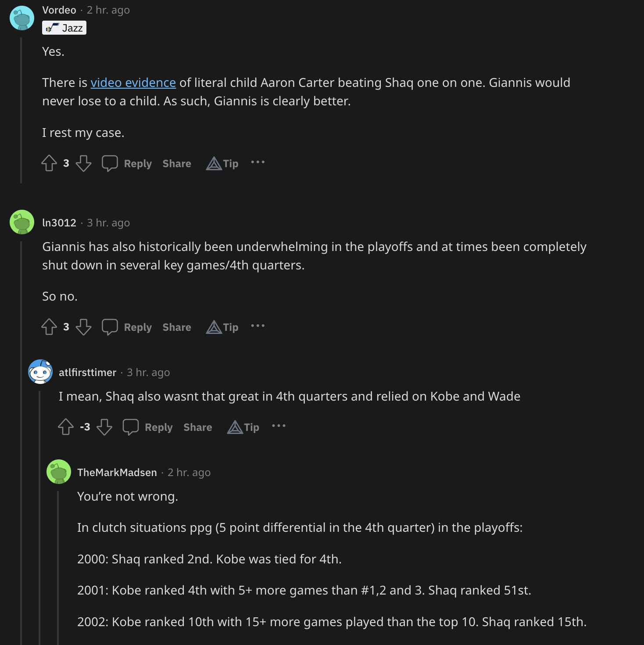Upvote Vordeo's comment

[x=49, y=163]
